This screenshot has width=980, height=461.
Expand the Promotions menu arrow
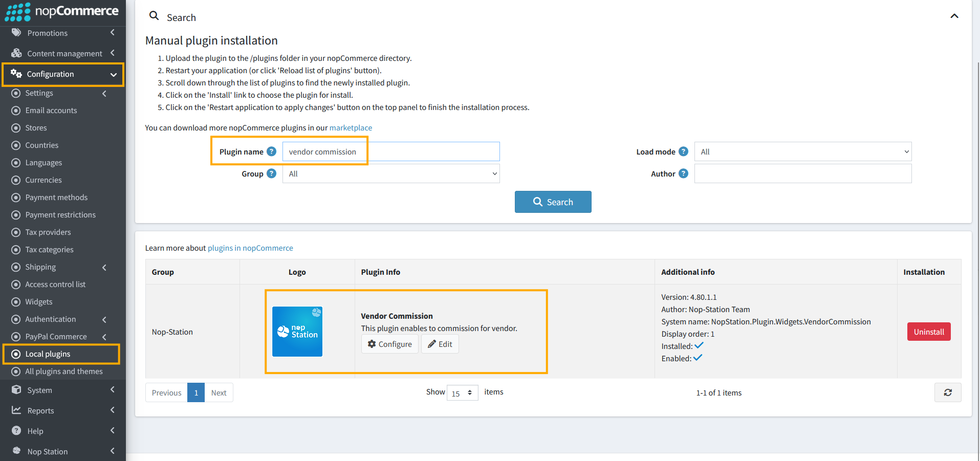point(113,33)
